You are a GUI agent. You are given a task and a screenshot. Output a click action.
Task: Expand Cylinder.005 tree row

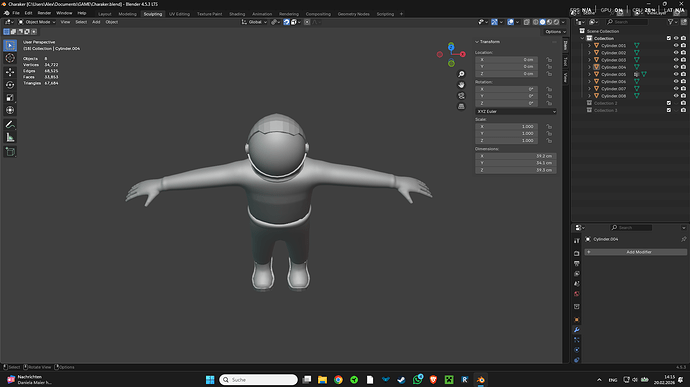pos(589,74)
